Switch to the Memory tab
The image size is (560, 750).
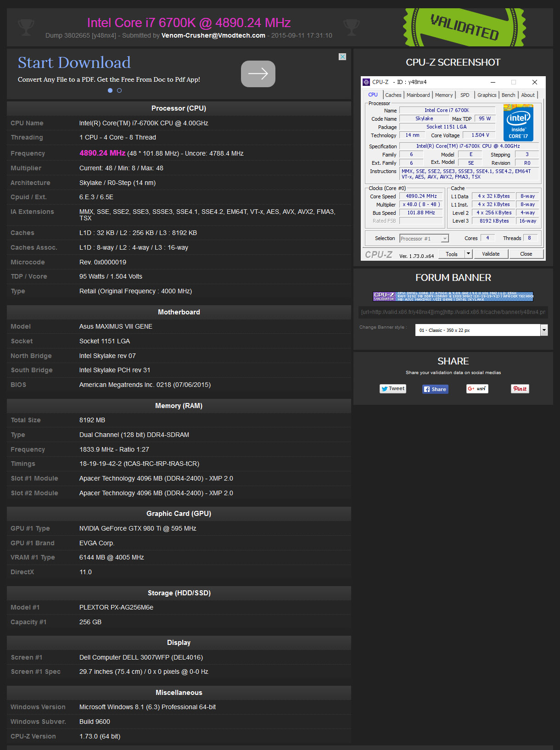tap(444, 95)
